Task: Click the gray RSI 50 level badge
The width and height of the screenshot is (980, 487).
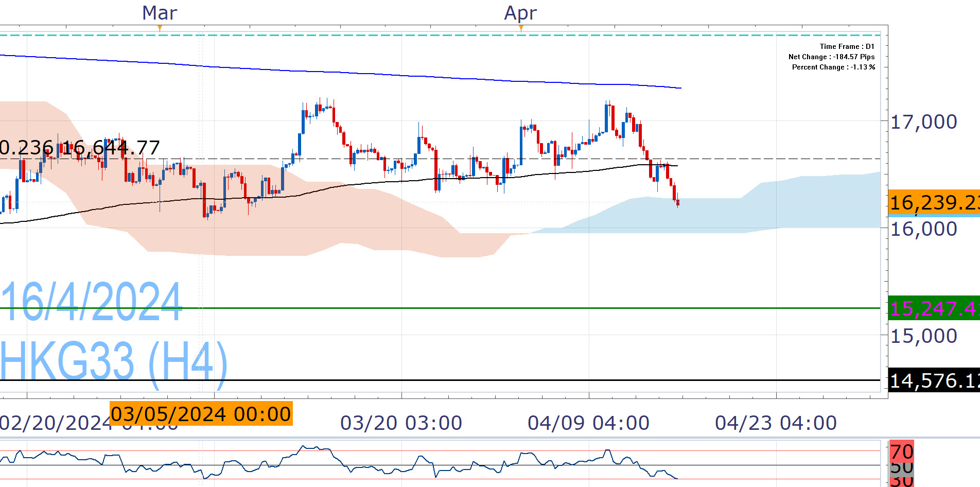Action: [x=901, y=467]
